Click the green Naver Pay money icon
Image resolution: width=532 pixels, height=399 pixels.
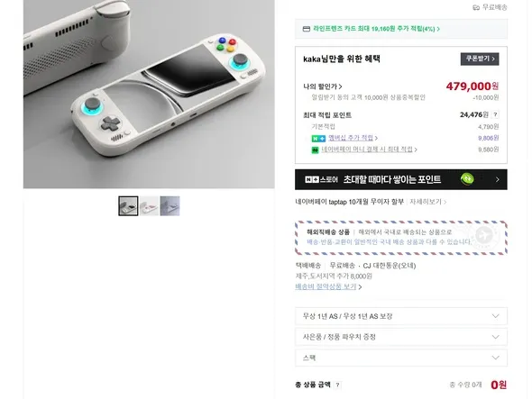(x=315, y=150)
